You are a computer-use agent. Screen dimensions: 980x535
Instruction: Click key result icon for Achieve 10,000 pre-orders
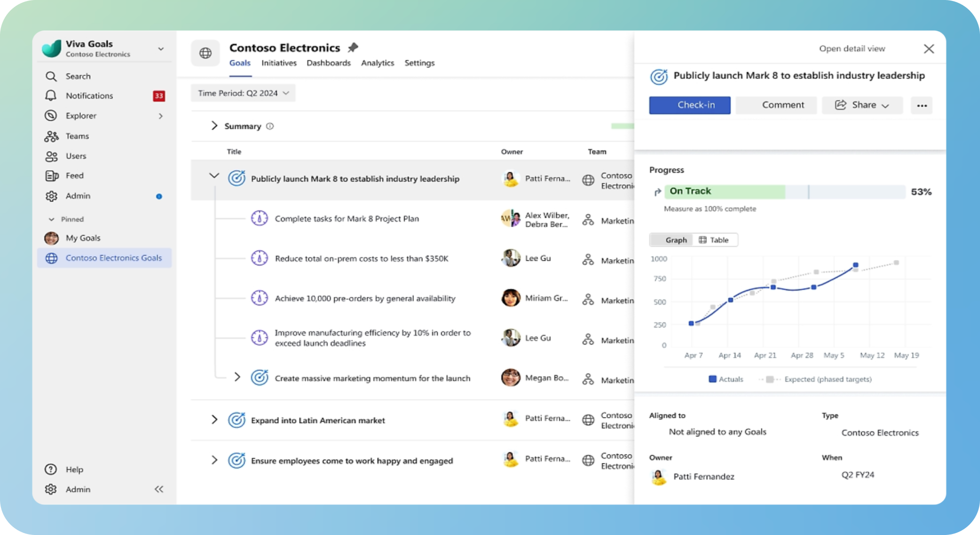259,298
